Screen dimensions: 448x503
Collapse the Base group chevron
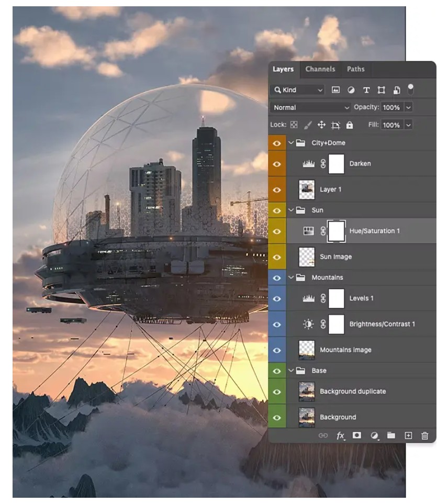click(291, 371)
